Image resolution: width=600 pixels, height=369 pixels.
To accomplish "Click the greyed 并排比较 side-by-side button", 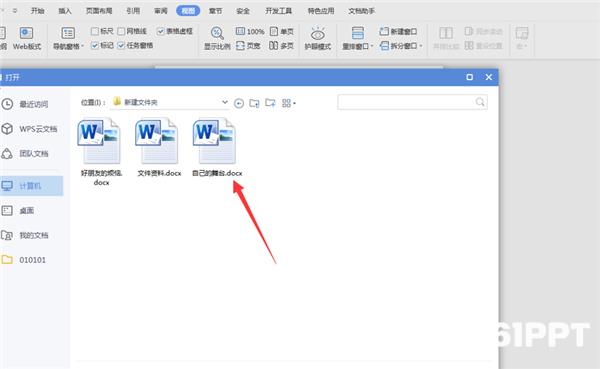I will [x=446, y=38].
